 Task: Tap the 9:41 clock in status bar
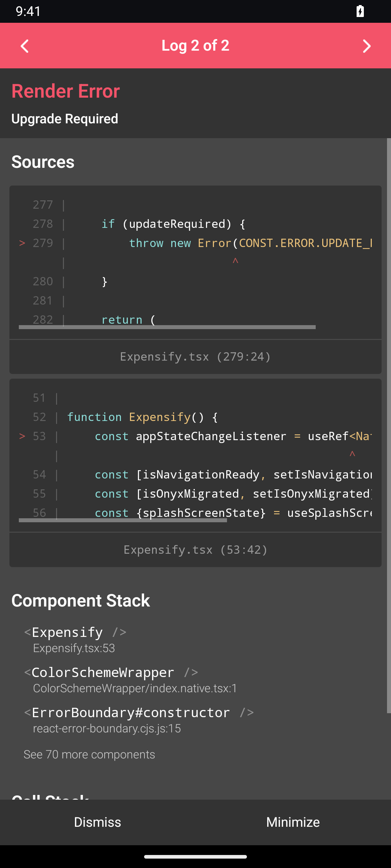[x=28, y=11]
